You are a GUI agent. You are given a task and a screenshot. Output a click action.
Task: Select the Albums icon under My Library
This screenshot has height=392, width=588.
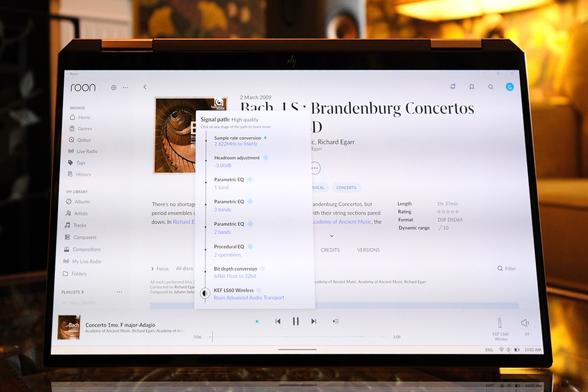click(69, 201)
